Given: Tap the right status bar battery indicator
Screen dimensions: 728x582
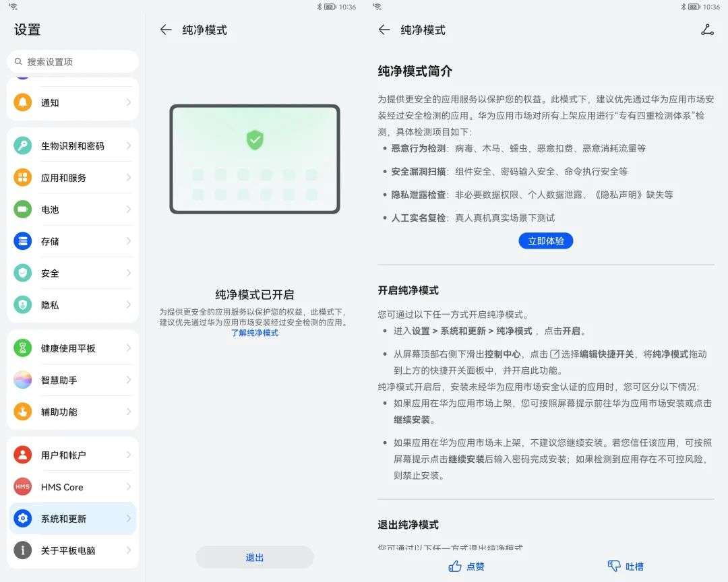Looking at the screenshot, I should [694, 7].
